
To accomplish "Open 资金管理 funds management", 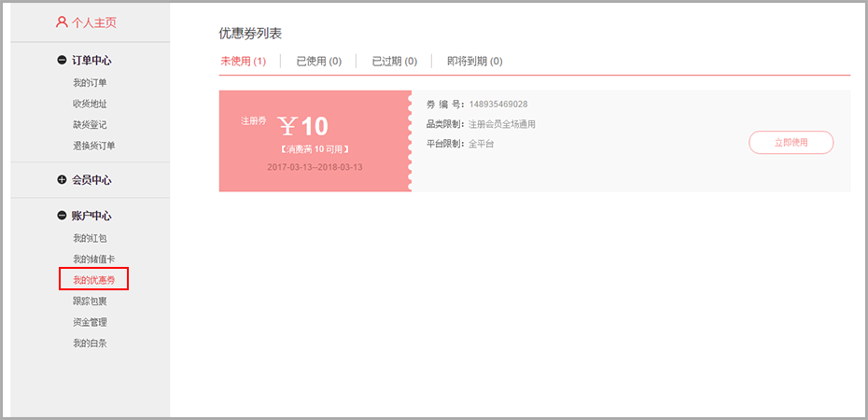I will [x=90, y=322].
